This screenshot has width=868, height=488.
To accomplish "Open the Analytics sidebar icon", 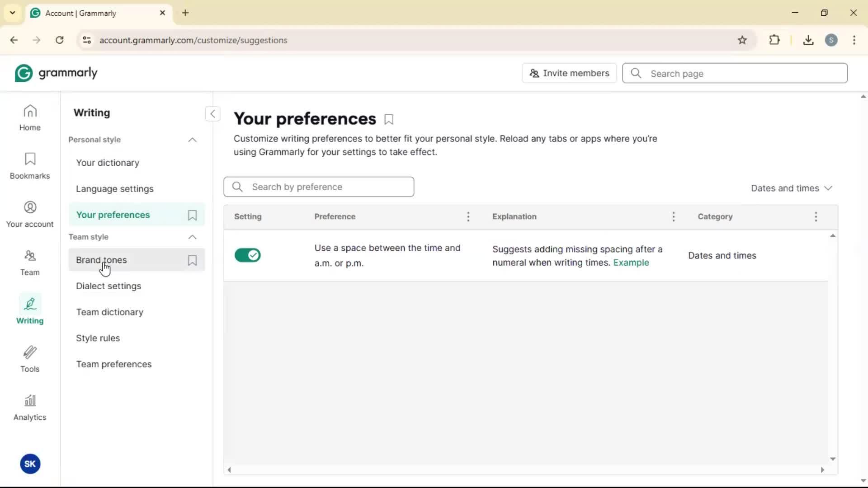I will [30, 408].
